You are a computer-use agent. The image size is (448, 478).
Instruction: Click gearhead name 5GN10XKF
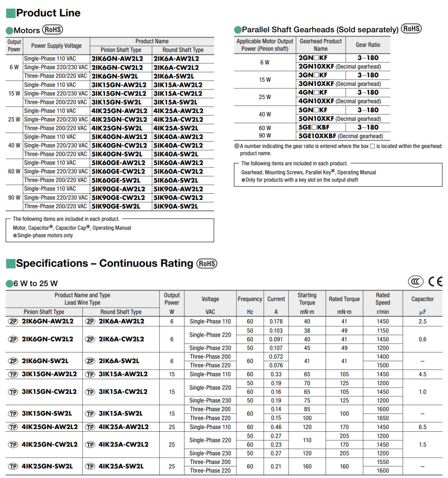pyautogui.click(x=316, y=119)
